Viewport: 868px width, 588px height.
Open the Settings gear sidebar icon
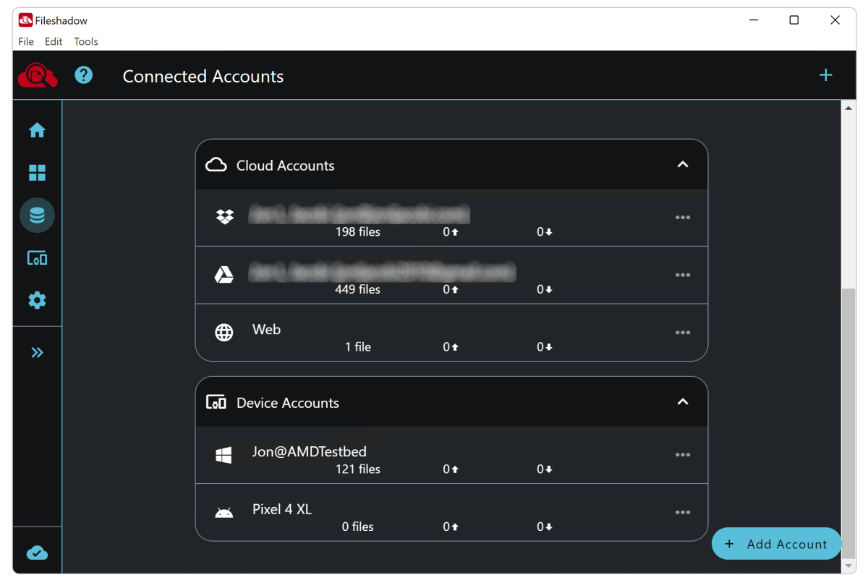pyautogui.click(x=37, y=300)
